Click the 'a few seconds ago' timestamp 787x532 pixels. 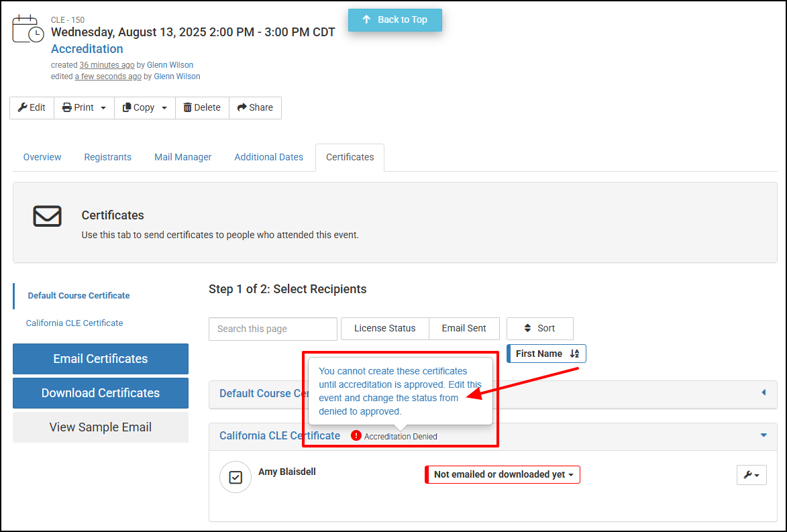click(108, 76)
